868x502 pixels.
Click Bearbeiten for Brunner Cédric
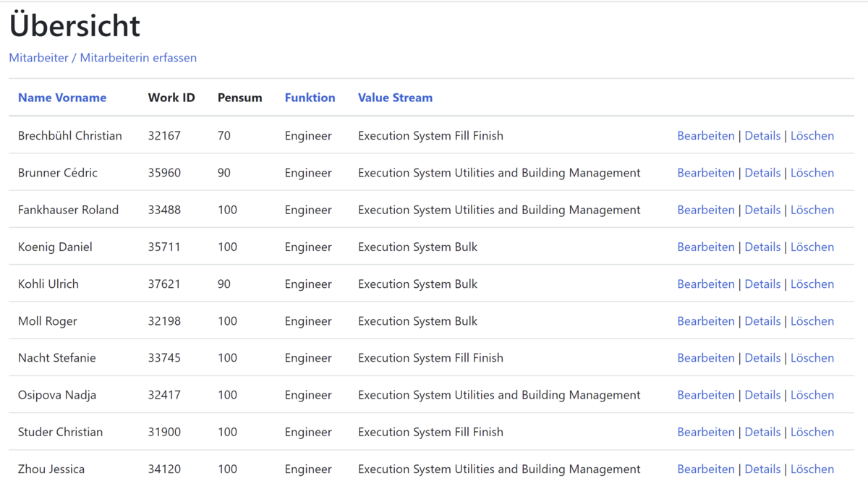click(x=705, y=173)
